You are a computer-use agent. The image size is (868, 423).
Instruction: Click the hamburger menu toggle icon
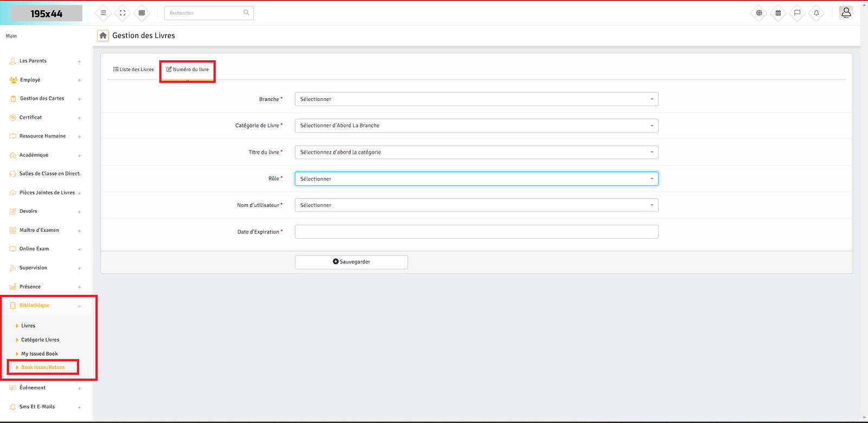pos(103,13)
